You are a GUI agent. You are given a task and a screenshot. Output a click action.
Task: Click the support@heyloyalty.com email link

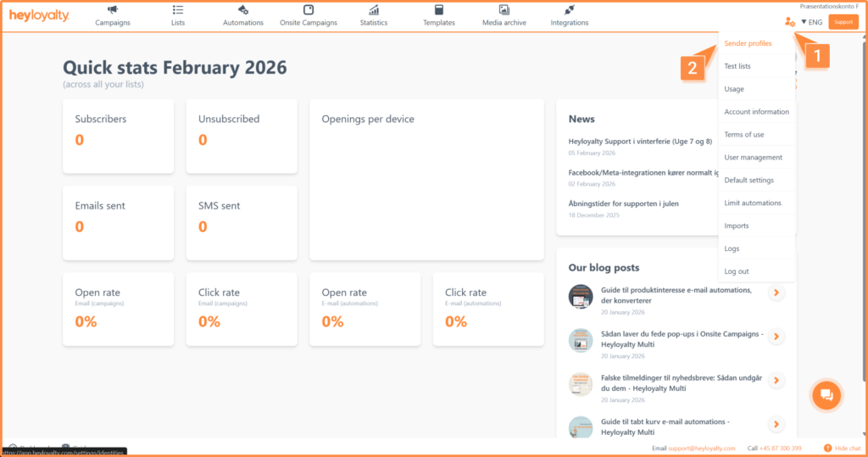(700, 448)
